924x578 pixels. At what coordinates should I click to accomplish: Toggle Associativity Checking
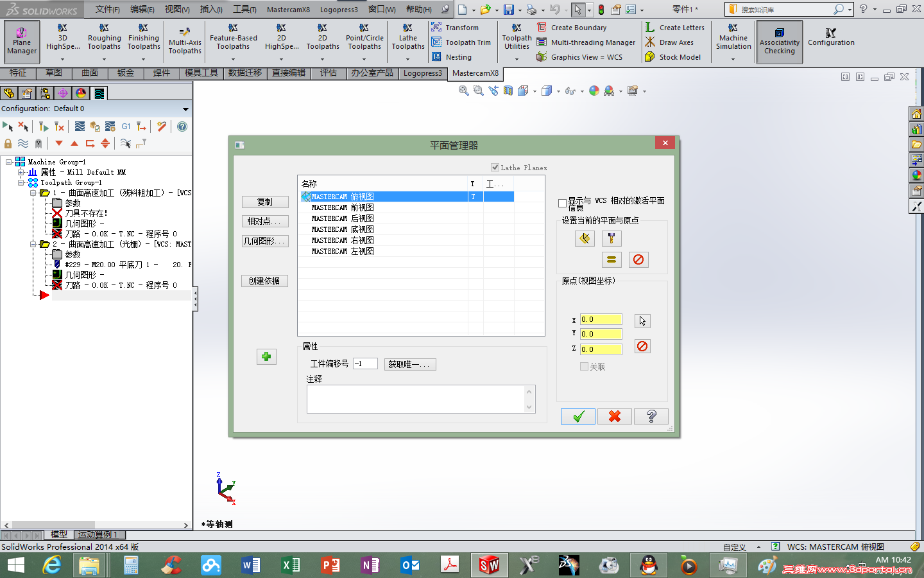coord(780,42)
